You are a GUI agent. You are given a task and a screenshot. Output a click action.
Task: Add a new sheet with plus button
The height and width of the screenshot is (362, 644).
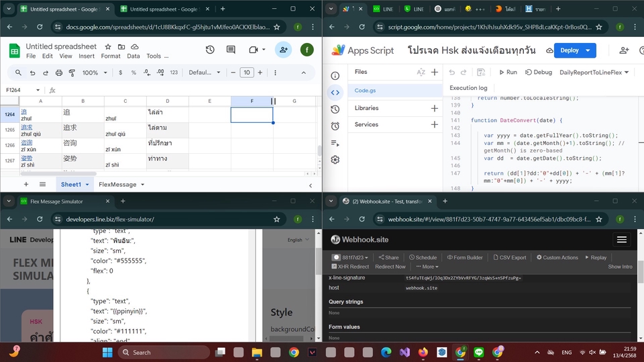click(26, 184)
